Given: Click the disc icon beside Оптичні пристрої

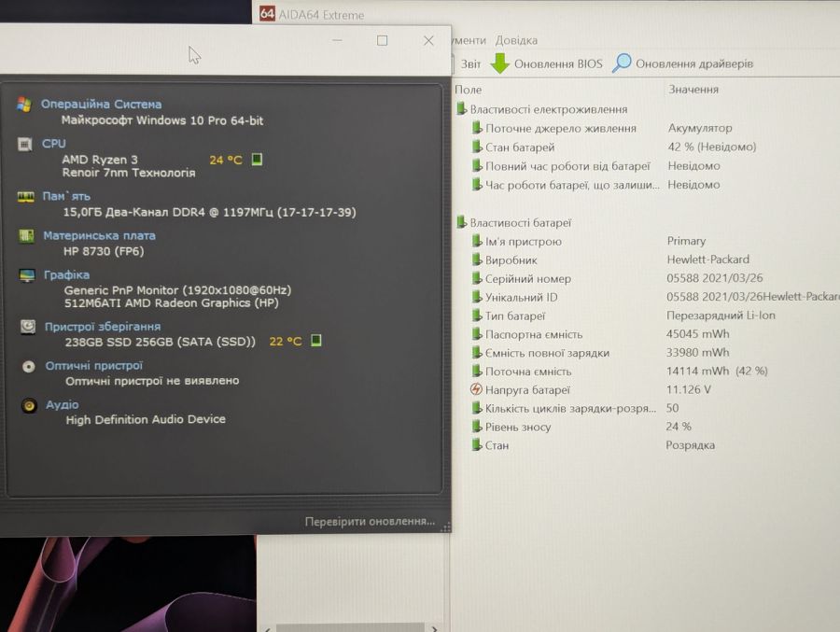Looking at the screenshot, I should point(28,366).
